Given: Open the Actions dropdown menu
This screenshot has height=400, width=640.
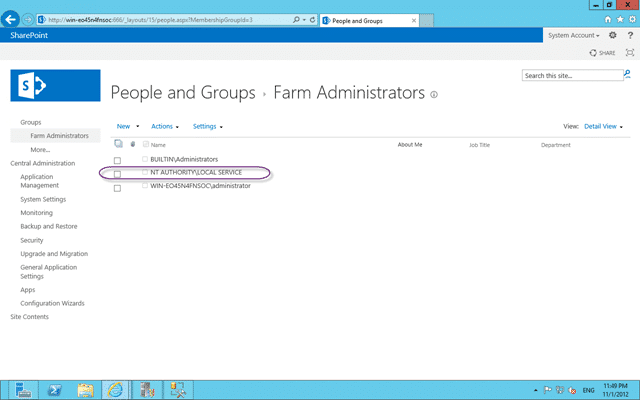Looking at the screenshot, I should [165, 127].
